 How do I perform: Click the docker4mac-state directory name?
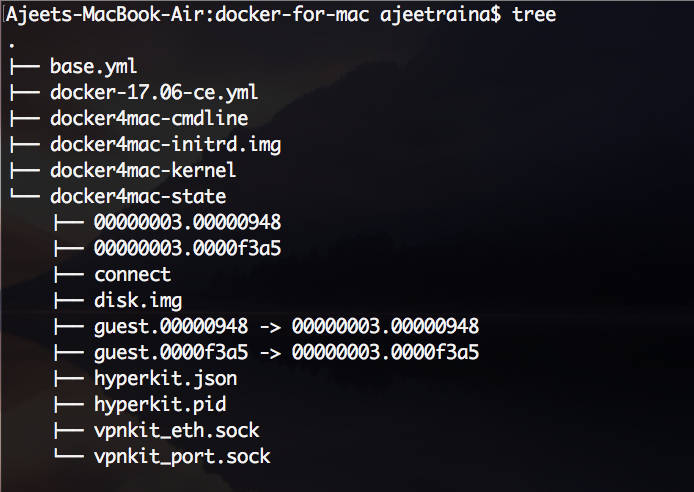[x=138, y=197]
